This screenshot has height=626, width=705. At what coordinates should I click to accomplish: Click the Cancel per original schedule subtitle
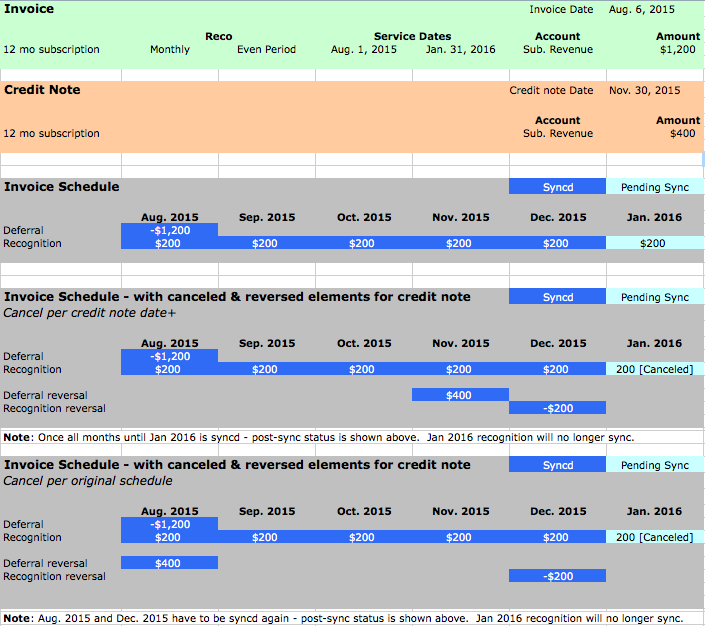[x=88, y=481]
